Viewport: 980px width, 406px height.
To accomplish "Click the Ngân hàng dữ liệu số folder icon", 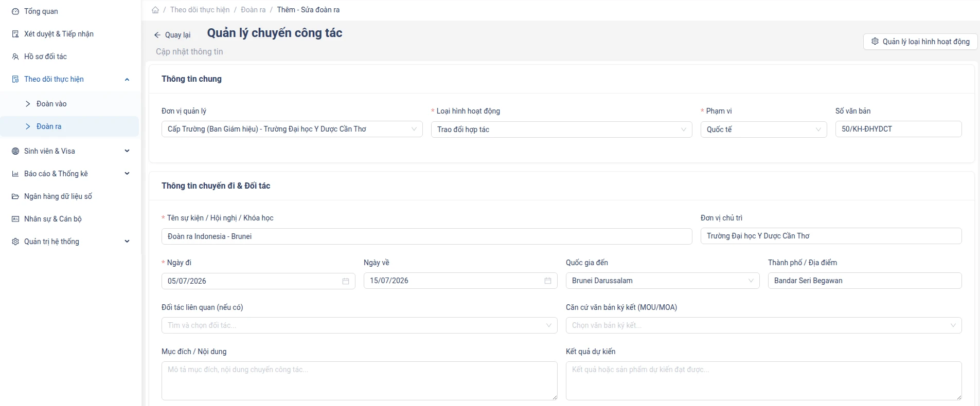I will click(x=15, y=196).
